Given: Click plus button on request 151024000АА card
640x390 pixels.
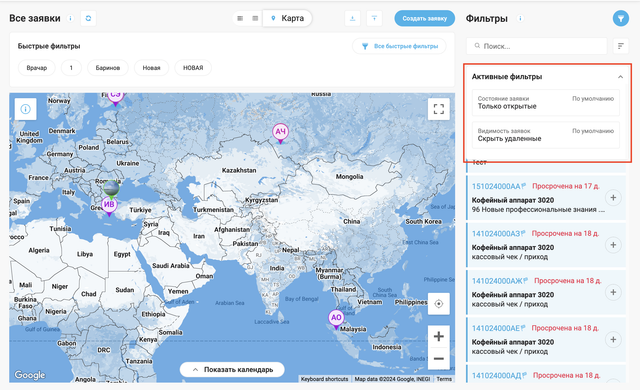Looking at the screenshot, I should 613,198.
